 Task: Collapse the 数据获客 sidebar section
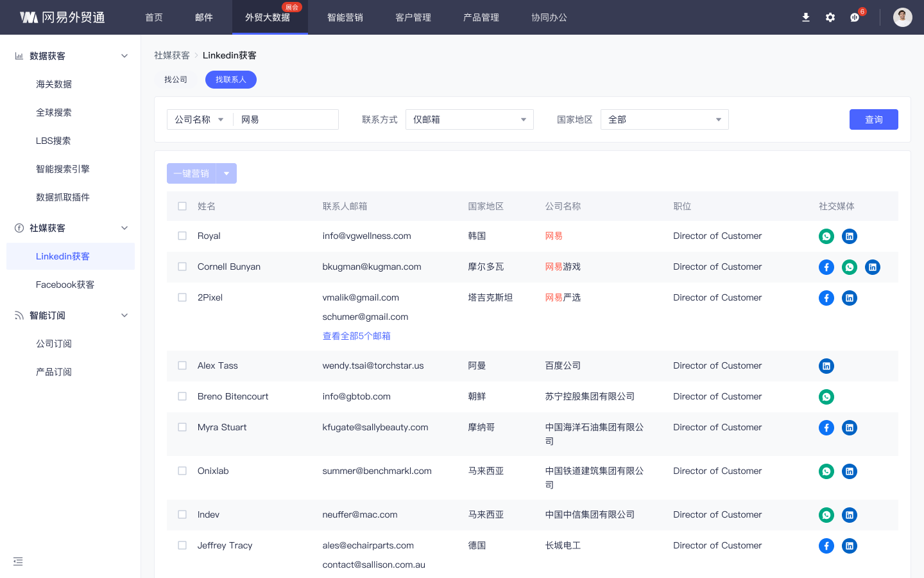pos(124,56)
